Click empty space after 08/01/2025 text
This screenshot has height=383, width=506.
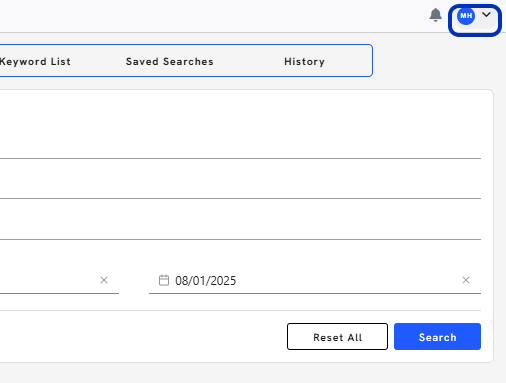[347, 281]
